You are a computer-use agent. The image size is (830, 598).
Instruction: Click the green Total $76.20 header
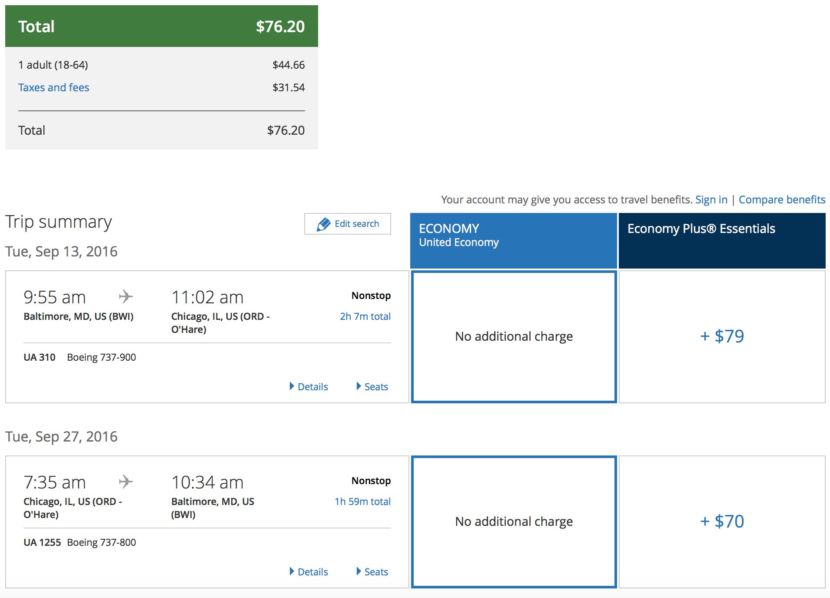pos(161,26)
